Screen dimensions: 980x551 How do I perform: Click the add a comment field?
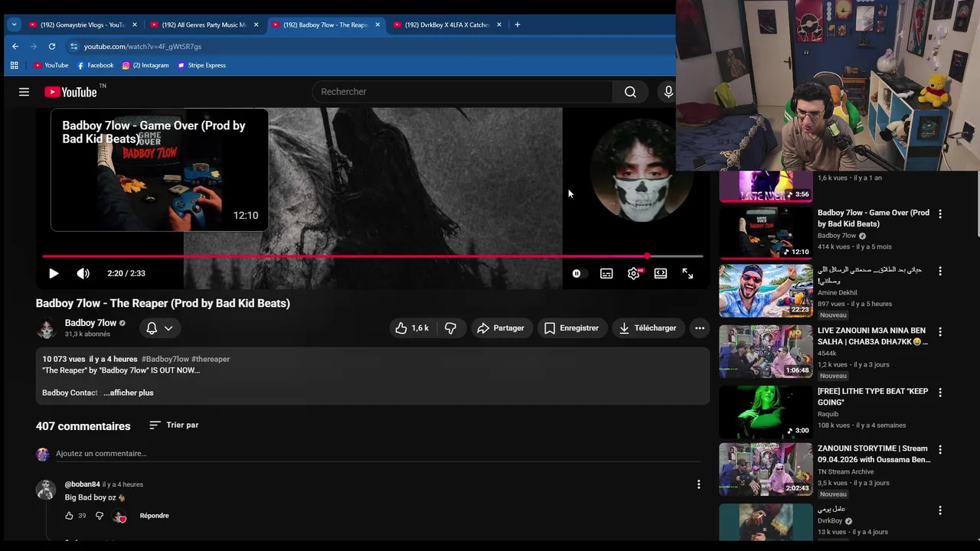[x=378, y=454]
